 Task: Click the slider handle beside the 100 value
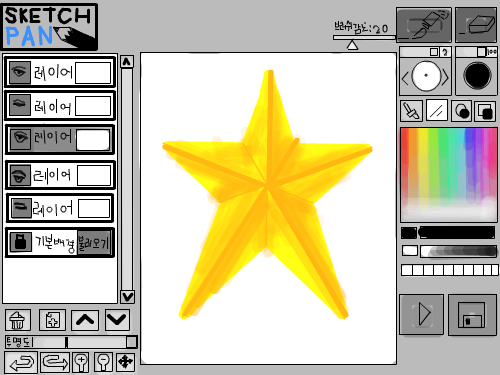click(x=481, y=52)
